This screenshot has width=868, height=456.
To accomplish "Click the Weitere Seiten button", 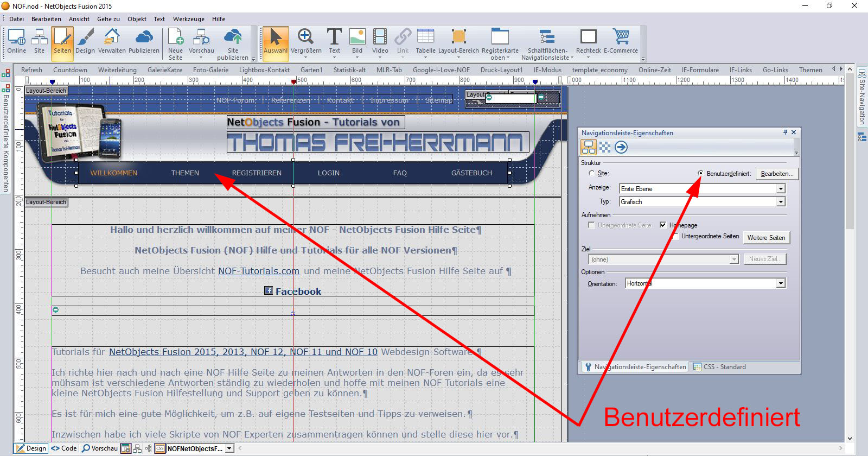I will coord(766,238).
